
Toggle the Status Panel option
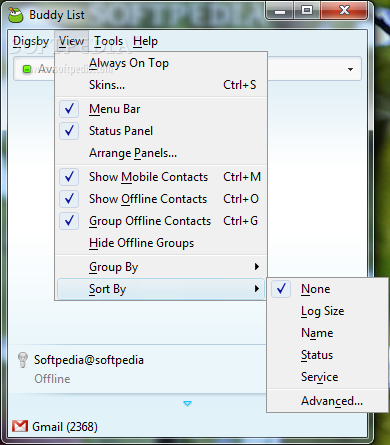point(161,131)
